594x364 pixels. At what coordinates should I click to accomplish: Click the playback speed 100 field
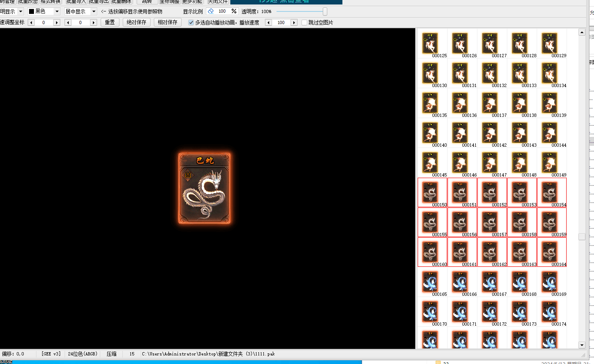281,22
